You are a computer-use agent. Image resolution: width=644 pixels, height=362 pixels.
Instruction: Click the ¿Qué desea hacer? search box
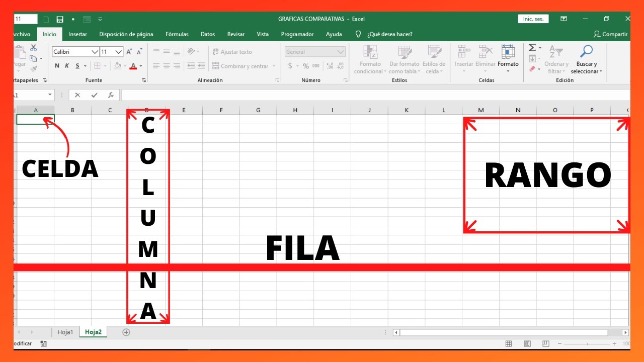tap(389, 34)
